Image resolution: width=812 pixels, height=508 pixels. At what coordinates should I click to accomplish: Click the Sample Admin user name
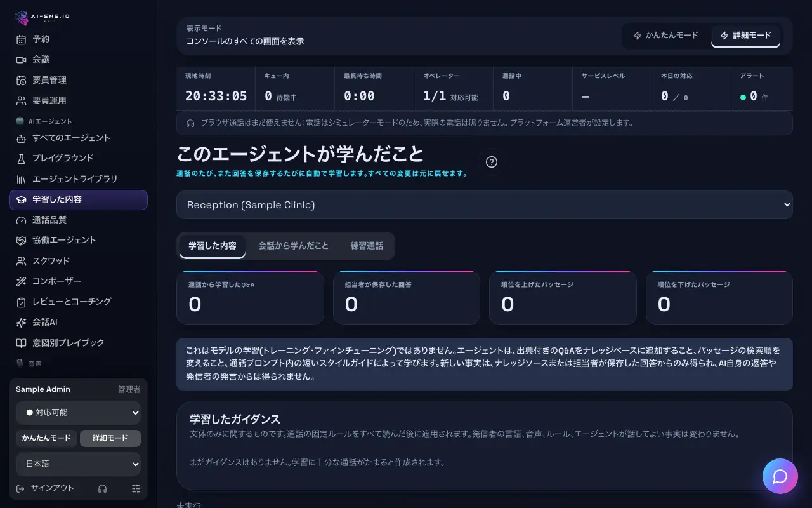(43, 389)
